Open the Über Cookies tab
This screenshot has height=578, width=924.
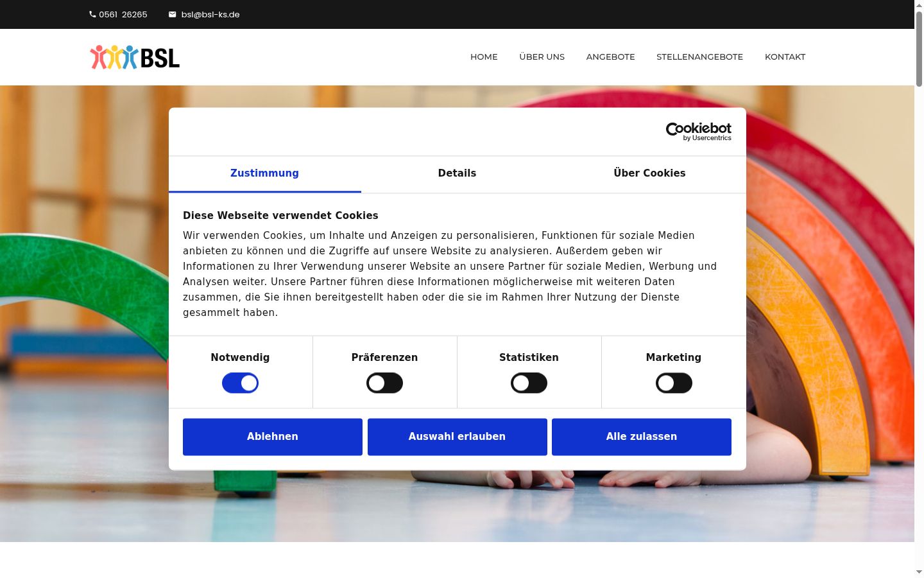point(649,173)
